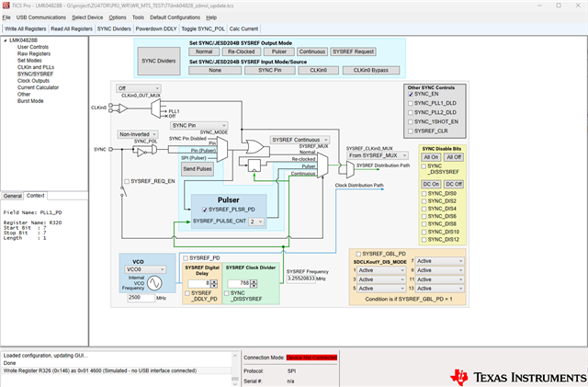Viewport: 588px width, 387px height.
Task: Click SYNC Dividers in the toolbar
Action: 114,28
